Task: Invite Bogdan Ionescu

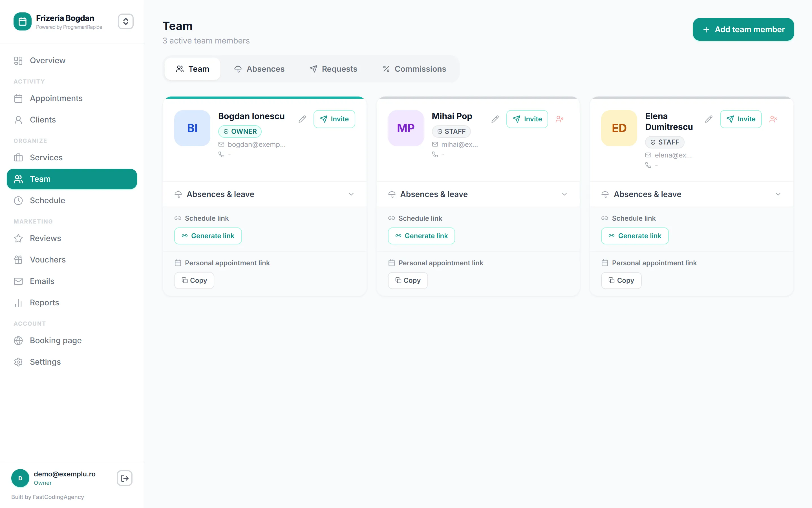Action: (x=334, y=119)
